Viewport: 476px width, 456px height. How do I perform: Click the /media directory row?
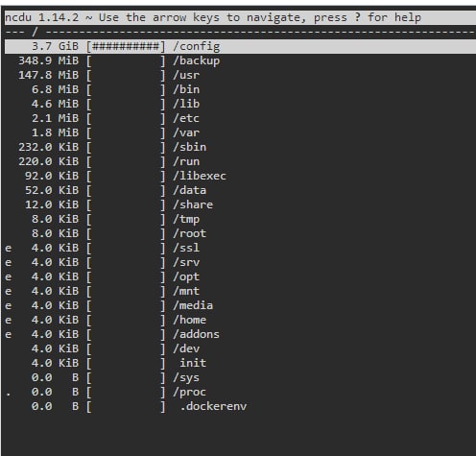[240, 305]
